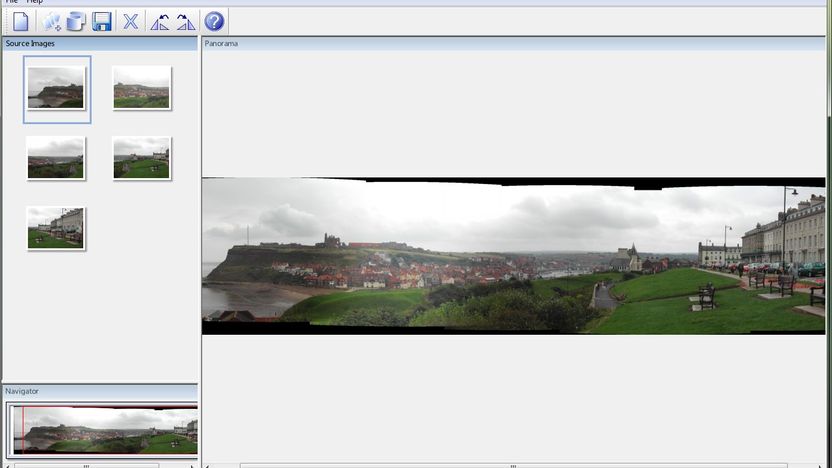Click the Navigator preview image
This screenshot has width=832, height=468.
[105, 429]
